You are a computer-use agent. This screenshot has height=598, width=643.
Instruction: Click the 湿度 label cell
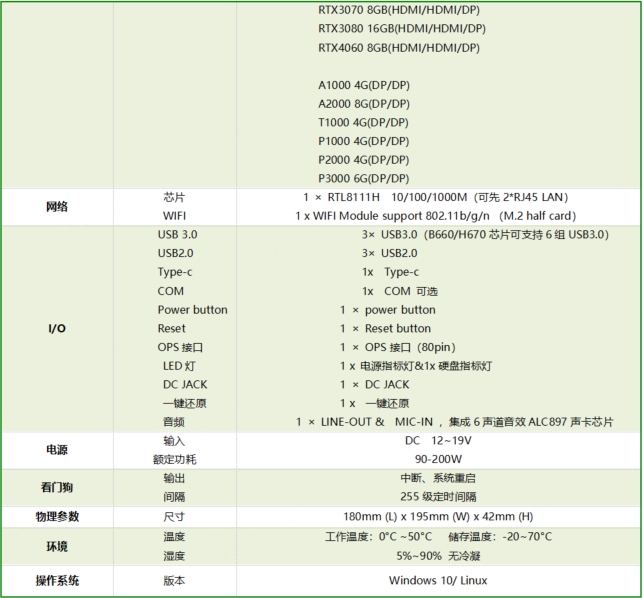(x=174, y=557)
